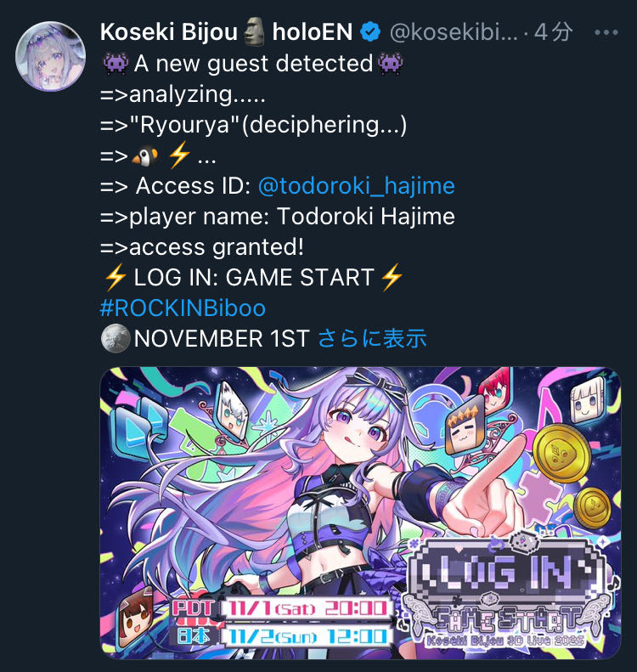
Task: Open Koseki Bijou's profile avatar
Action: pyautogui.click(x=51, y=57)
